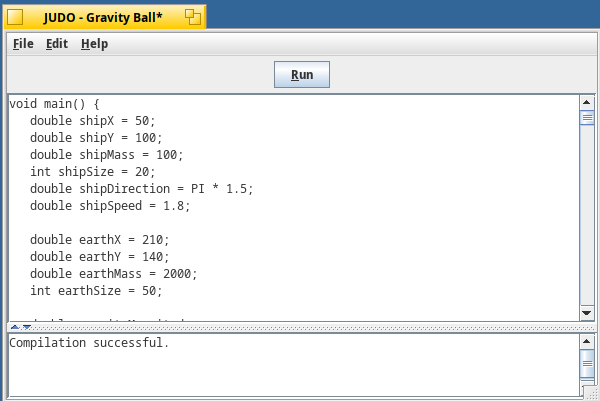Screen dimensions: 600x401
Task: Click the 'double earthMass = 2000;' line
Action: click(x=114, y=274)
